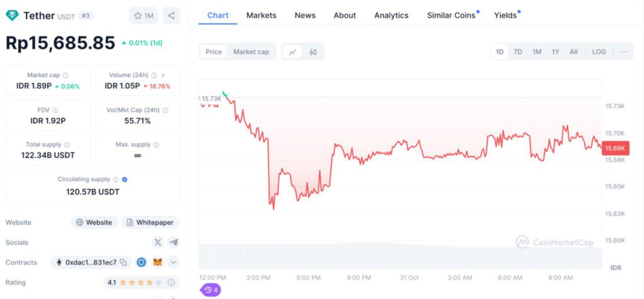Visit the Tether Website link
The height and width of the screenshot is (299, 644).
94,222
